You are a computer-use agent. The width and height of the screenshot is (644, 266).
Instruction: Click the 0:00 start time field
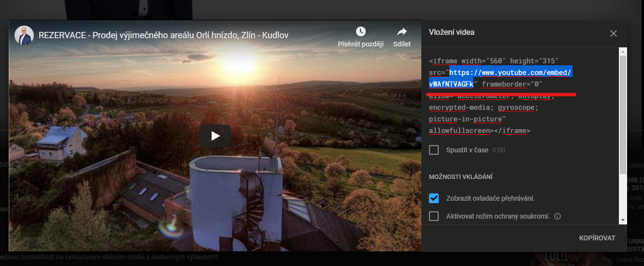pos(499,150)
